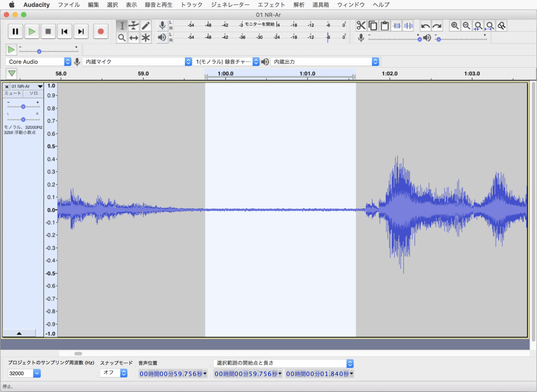
Task: Open the ジェネレーター menu
Action: pyautogui.click(x=230, y=5)
